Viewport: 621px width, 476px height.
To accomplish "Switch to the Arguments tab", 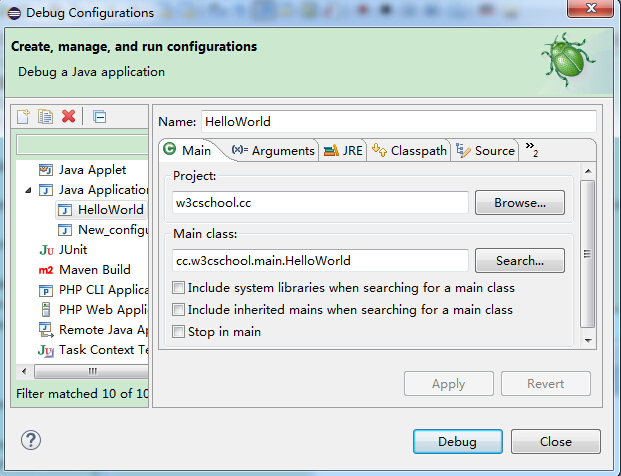I will click(x=273, y=151).
